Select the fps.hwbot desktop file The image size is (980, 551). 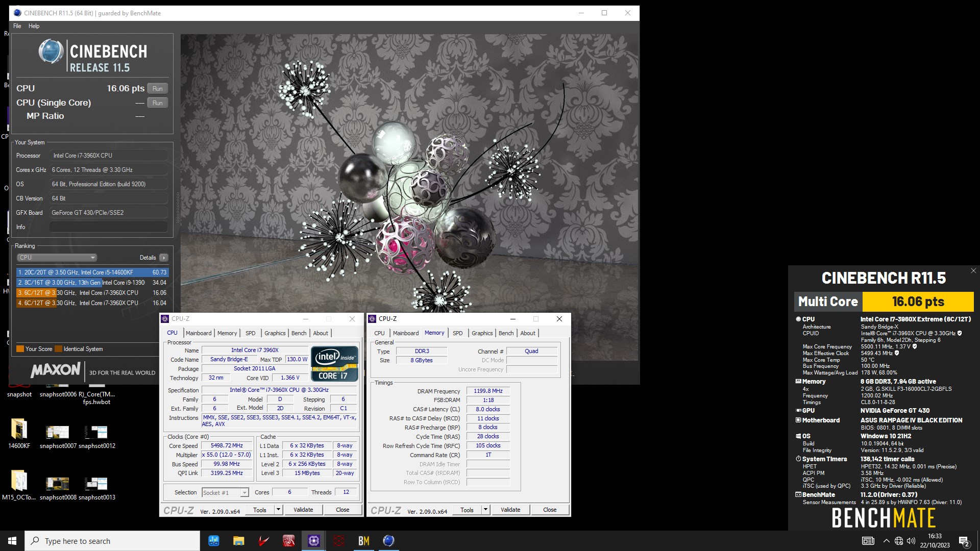coord(96,398)
